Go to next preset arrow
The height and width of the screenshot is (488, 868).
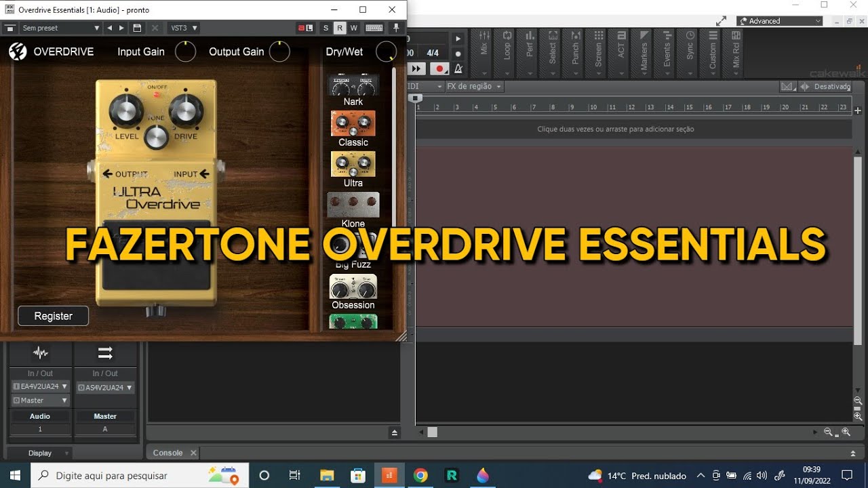[x=121, y=28]
